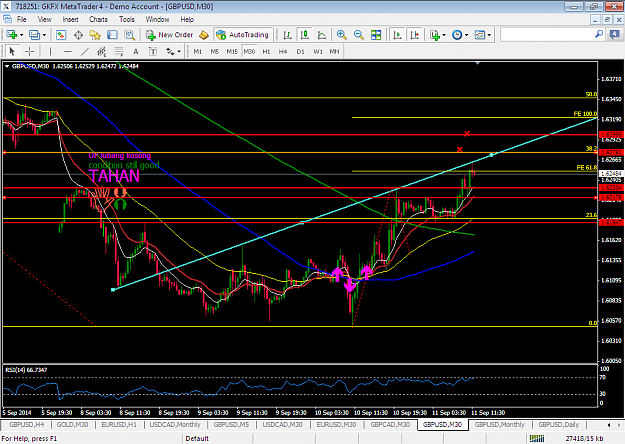Zoom out on the chart
The image size is (625, 444).
coord(359,35)
